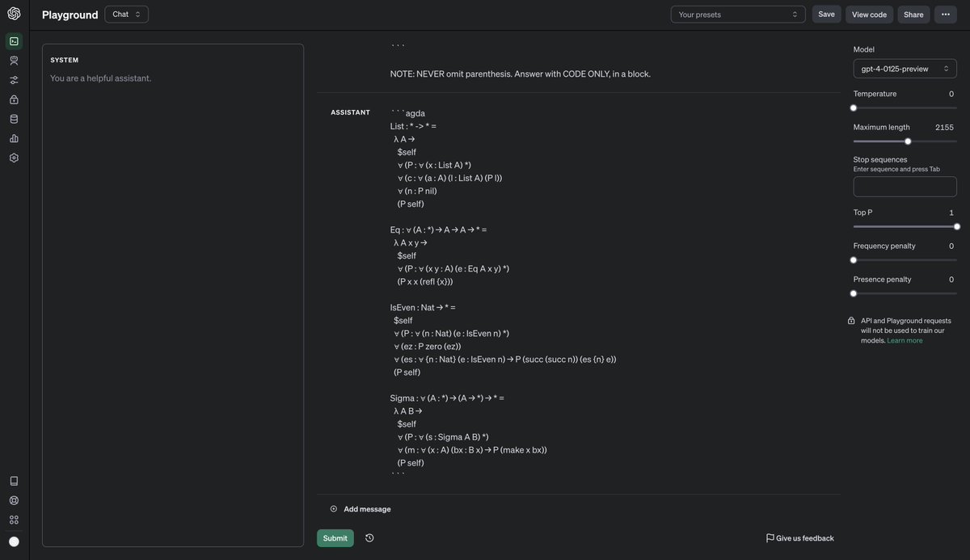Open Storage via the database sidebar icon

click(14, 119)
